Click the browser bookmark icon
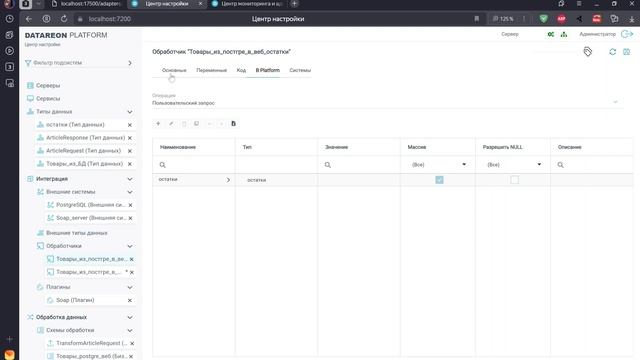640x360 pixels. pos(476,19)
